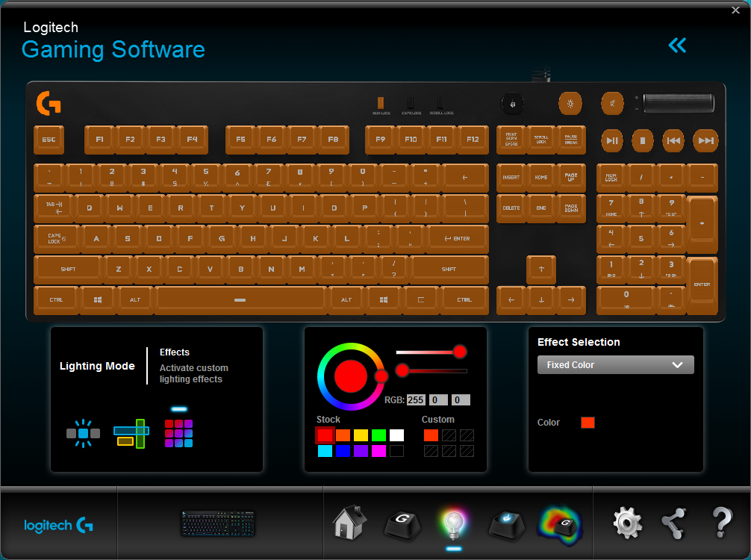Open the Game Mode key icon
751x560 pixels.
pyautogui.click(x=507, y=525)
